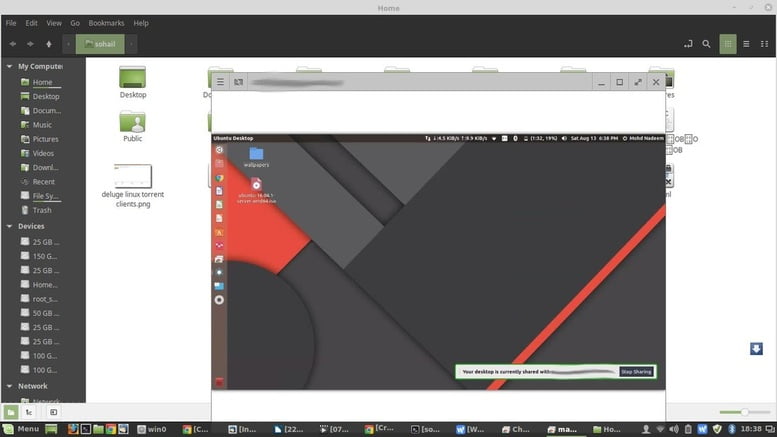Select the 150 G... device
The height and width of the screenshot is (437, 777).
click(43, 257)
